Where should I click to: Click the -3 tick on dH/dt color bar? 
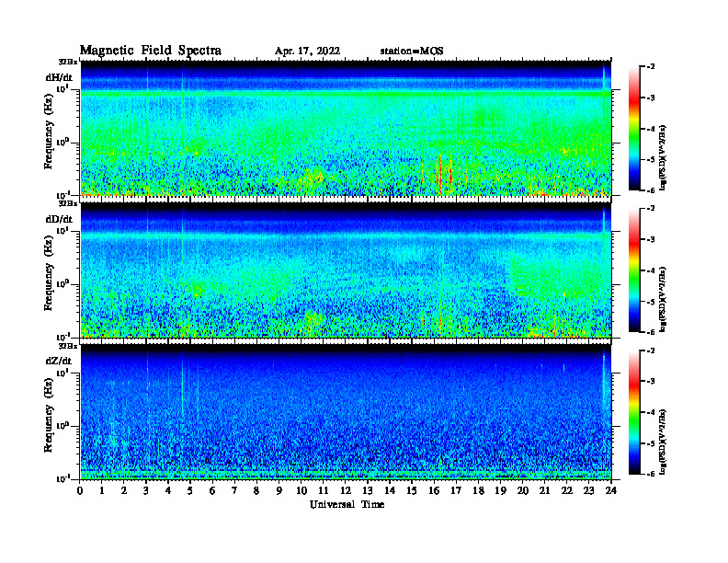tap(651, 98)
